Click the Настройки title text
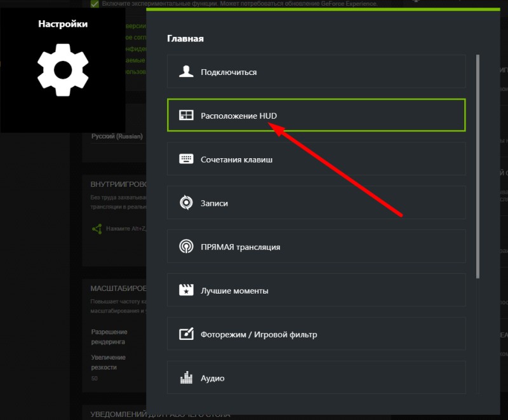 coord(63,24)
